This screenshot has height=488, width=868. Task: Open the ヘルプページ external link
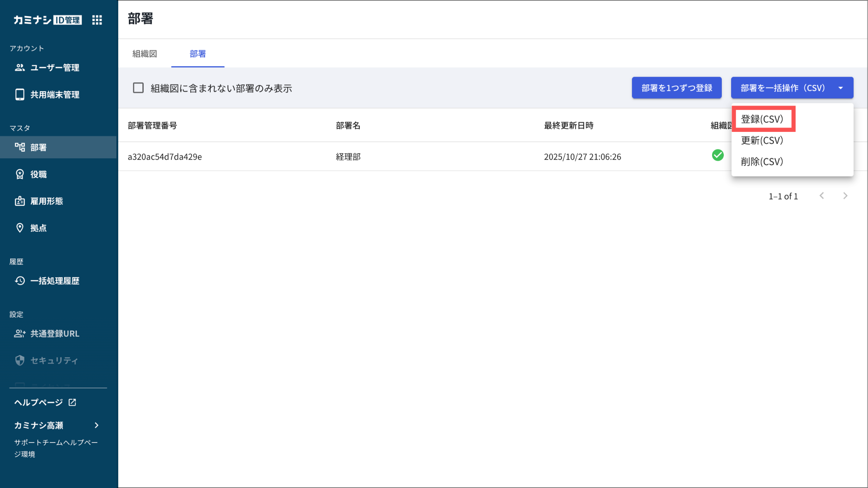(45, 402)
